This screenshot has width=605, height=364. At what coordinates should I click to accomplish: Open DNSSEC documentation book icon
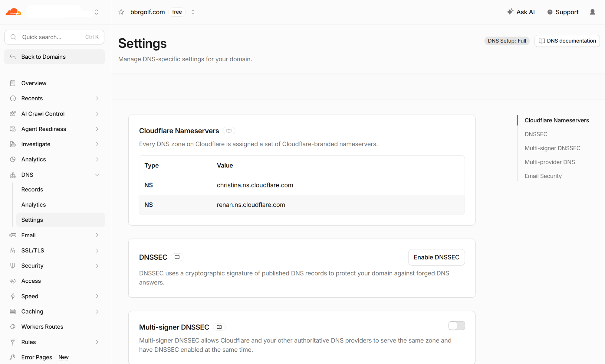(x=177, y=257)
